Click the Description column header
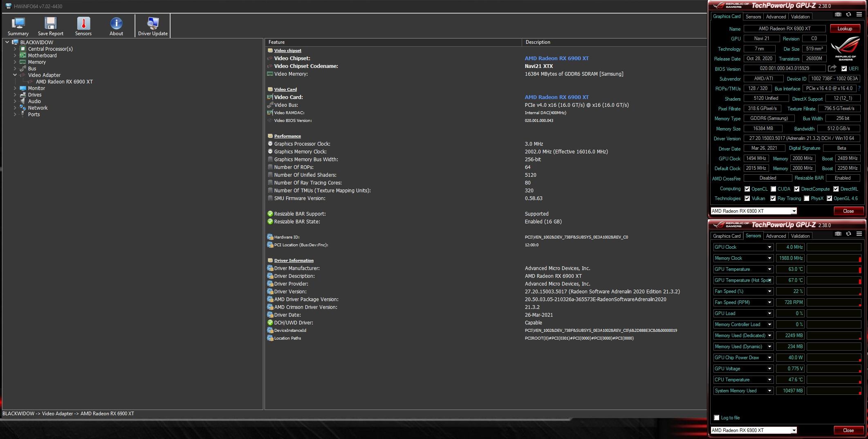 point(615,42)
